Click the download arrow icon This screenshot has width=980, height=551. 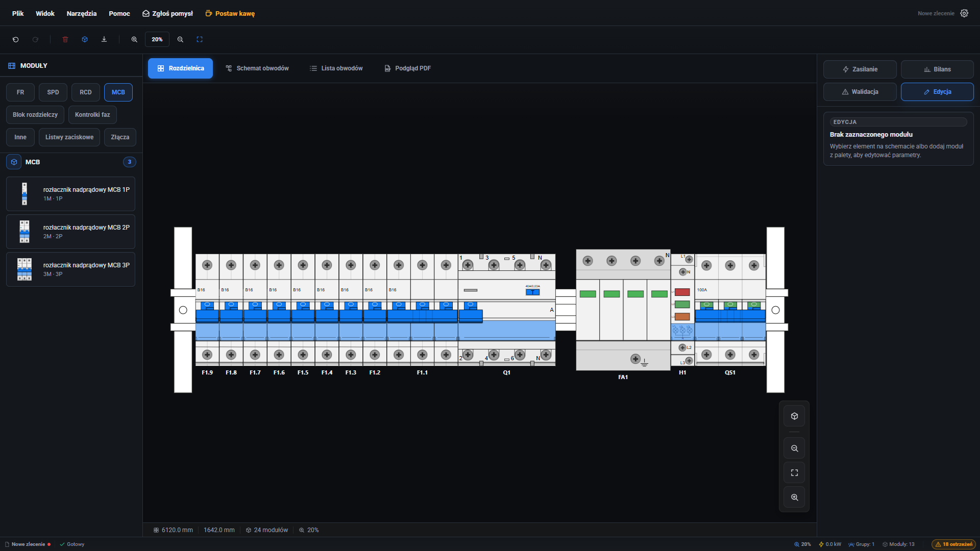[x=104, y=39]
